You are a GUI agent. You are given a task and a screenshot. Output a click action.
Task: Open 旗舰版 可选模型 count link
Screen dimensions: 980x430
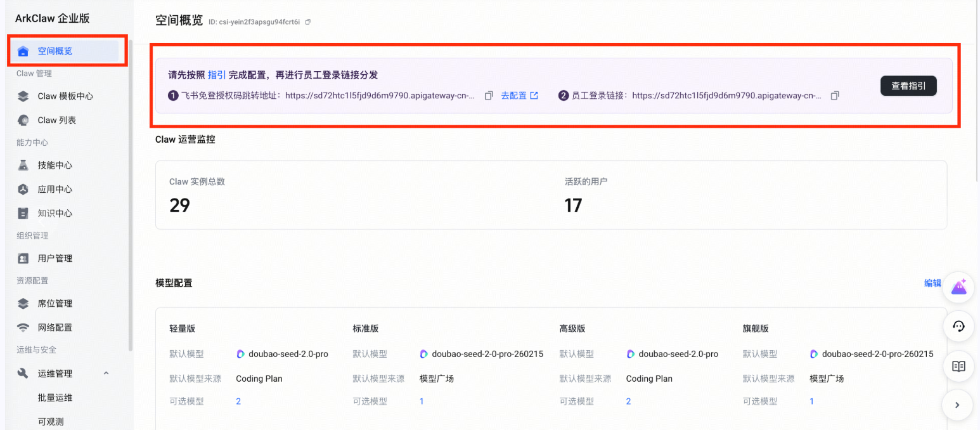tap(811, 401)
